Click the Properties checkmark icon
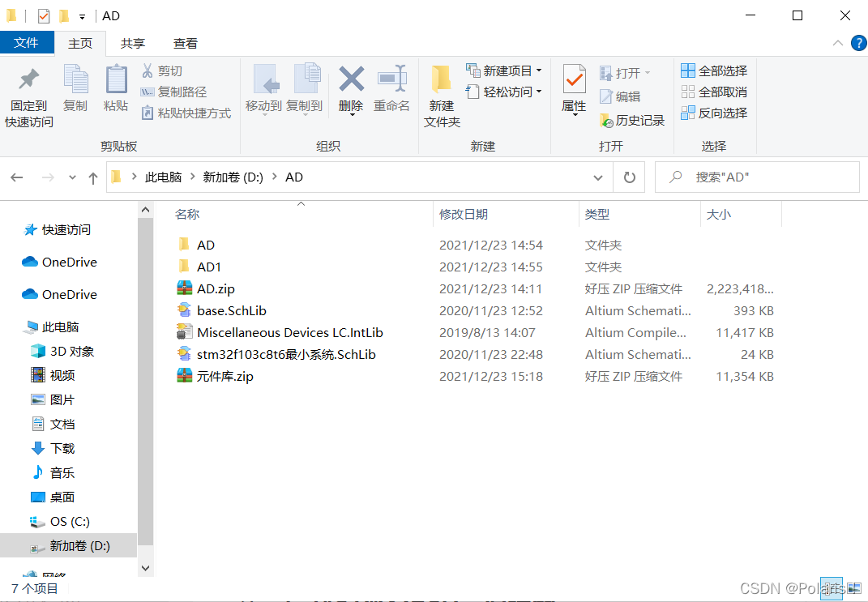 [x=574, y=79]
